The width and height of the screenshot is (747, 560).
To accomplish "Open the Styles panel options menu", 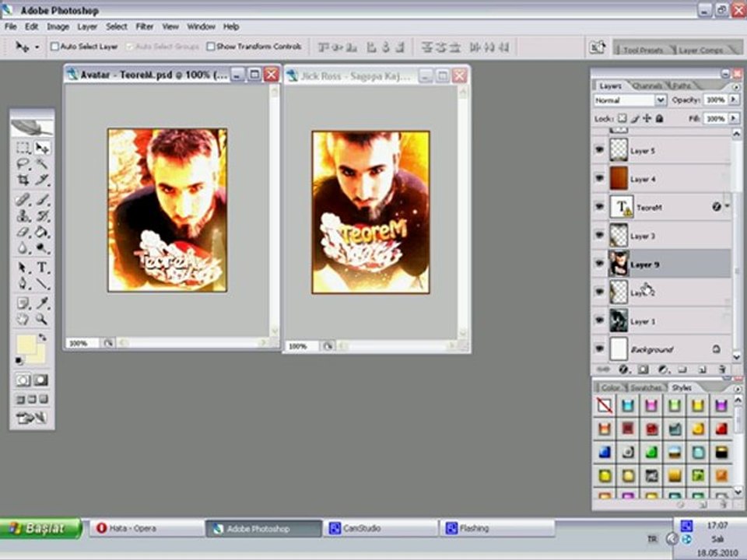I will (x=737, y=389).
